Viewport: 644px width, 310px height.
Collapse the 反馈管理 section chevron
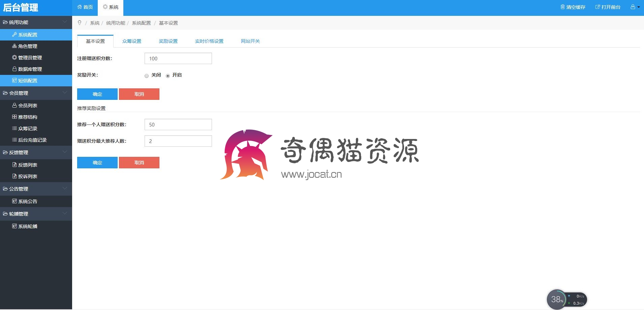pyautogui.click(x=65, y=152)
